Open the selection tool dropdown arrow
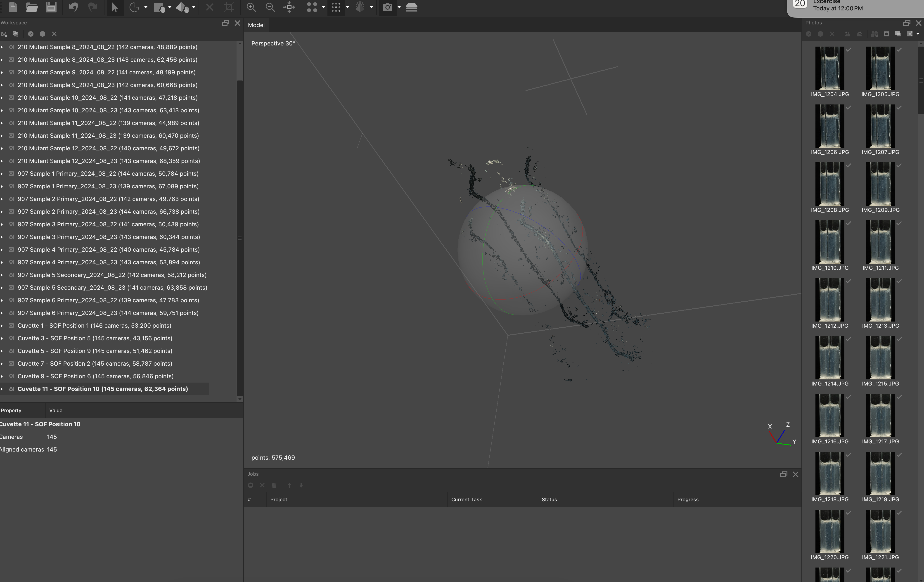 pos(146,7)
